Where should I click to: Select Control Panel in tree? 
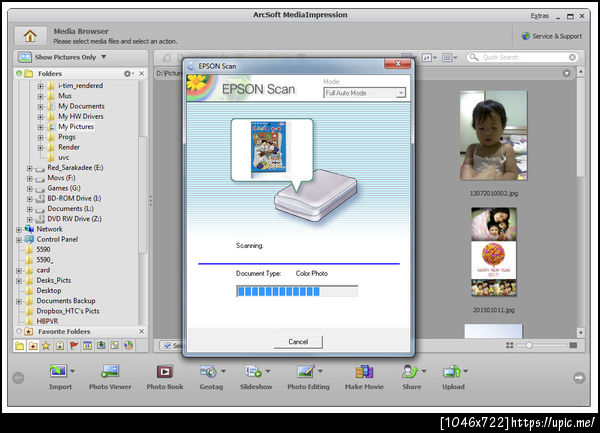point(57,239)
